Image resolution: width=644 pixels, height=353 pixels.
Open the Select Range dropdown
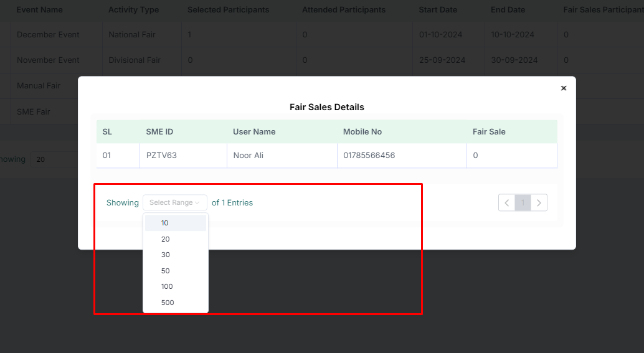[x=175, y=202]
